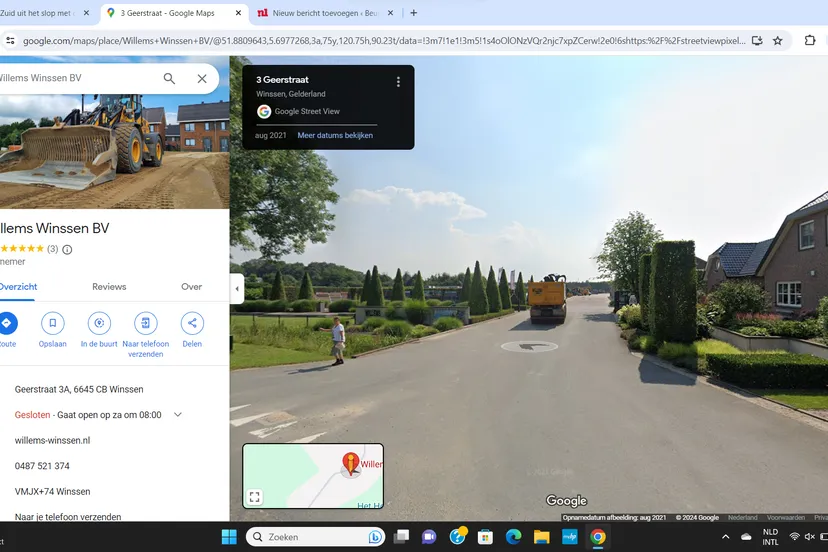Viewport: 828px width, 552px height.
Task: Switch to the Nieuw bericht toevoegen tab
Action: [325, 13]
